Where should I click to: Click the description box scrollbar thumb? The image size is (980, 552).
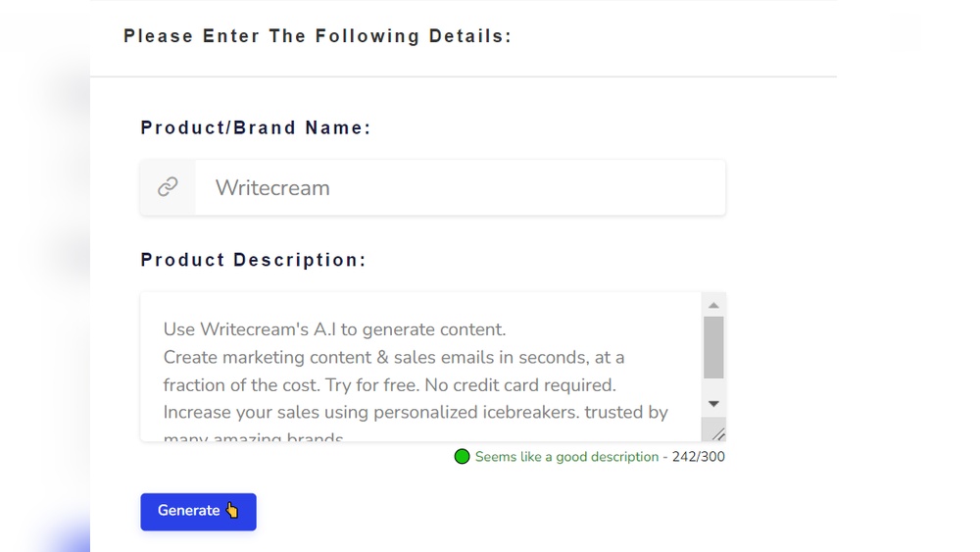tap(713, 347)
